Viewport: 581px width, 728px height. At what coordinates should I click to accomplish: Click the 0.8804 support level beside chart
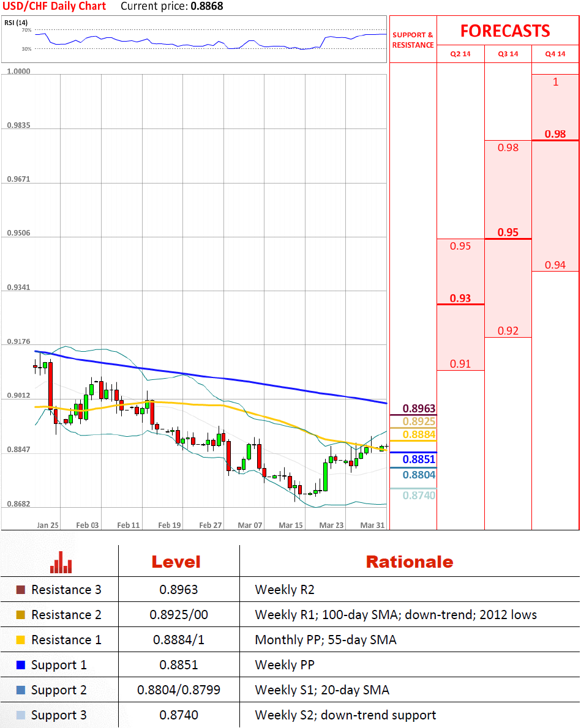pos(419,475)
